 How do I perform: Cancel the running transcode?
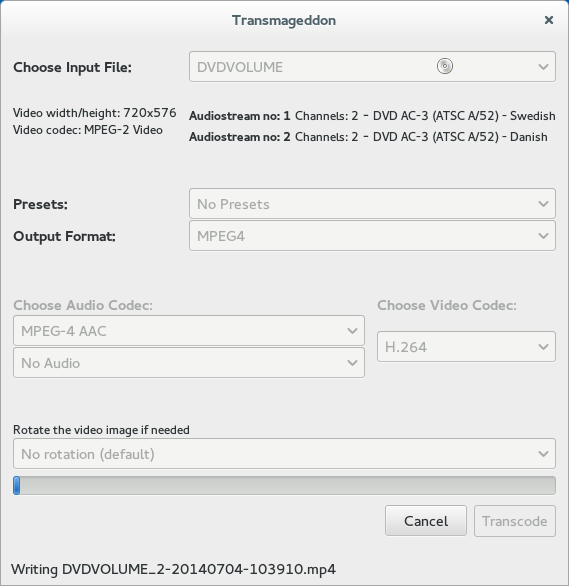pos(426,521)
